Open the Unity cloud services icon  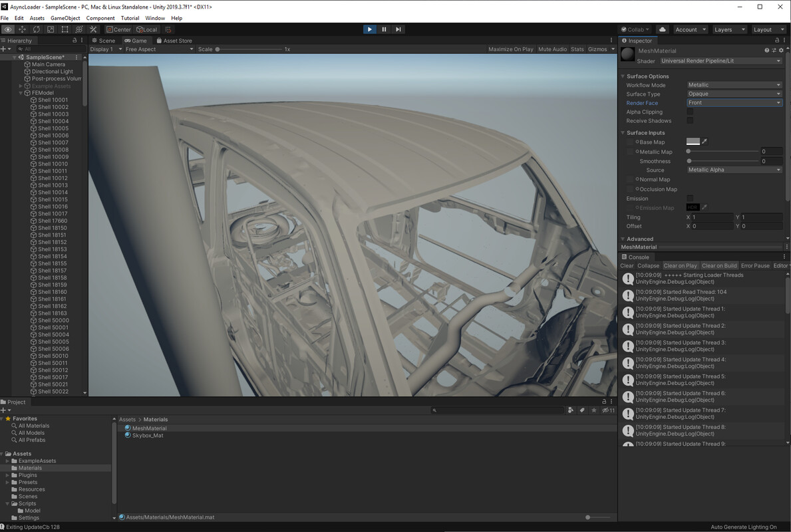click(x=663, y=29)
